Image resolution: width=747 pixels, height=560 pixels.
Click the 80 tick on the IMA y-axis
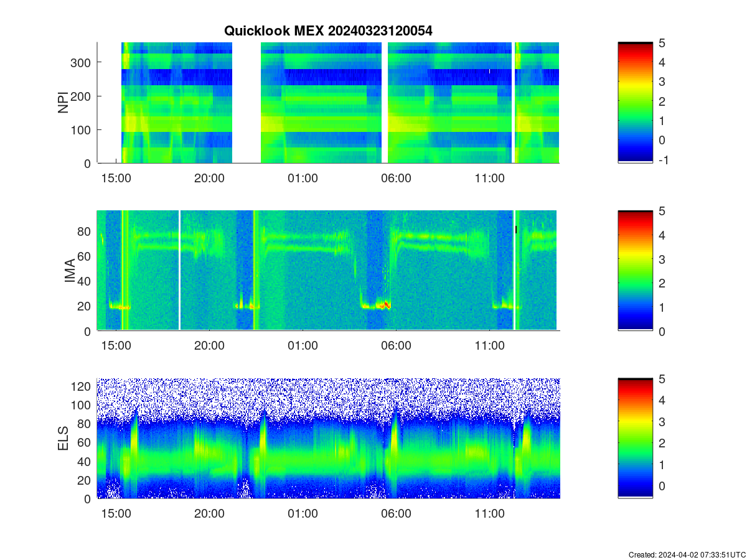85,231
